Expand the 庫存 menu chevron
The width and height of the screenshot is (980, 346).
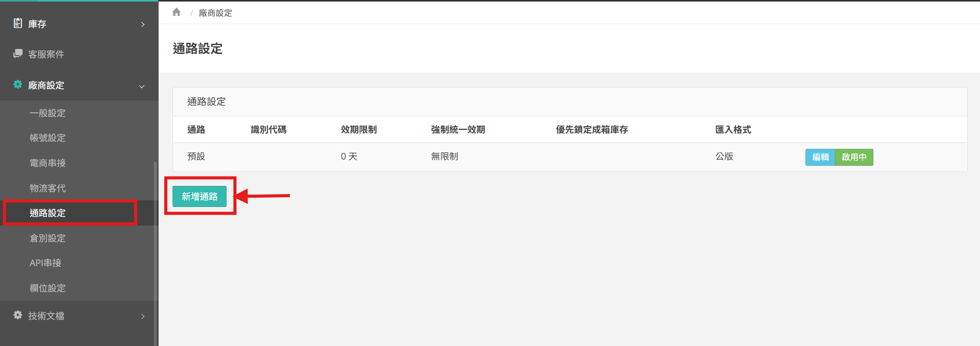pyautogui.click(x=143, y=24)
